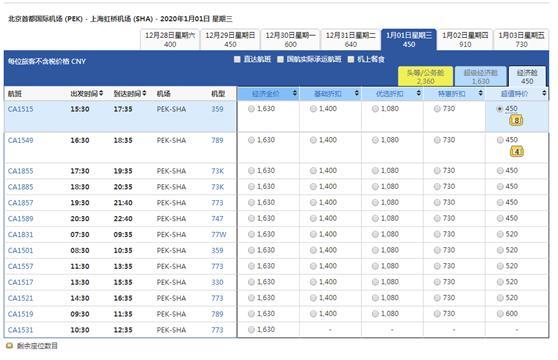558x360 pixels.
Task: Sort the basic discount column
Action: 357,93
